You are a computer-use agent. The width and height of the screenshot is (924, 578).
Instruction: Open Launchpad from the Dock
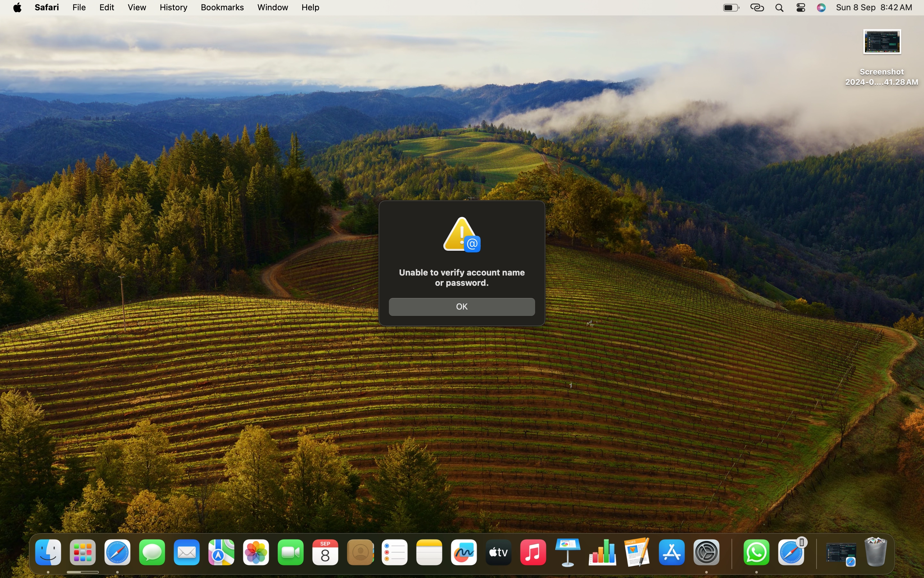pos(83,552)
